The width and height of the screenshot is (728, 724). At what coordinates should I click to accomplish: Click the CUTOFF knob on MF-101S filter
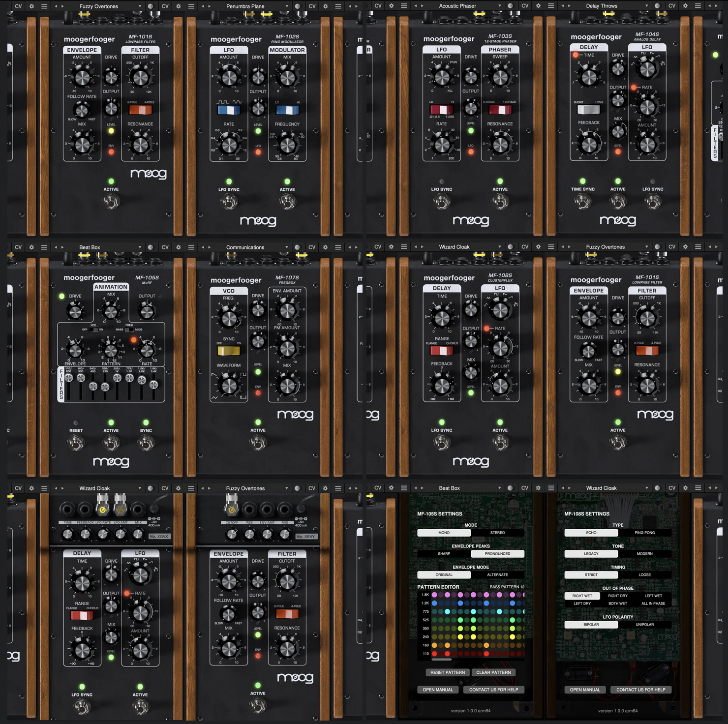point(140,77)
